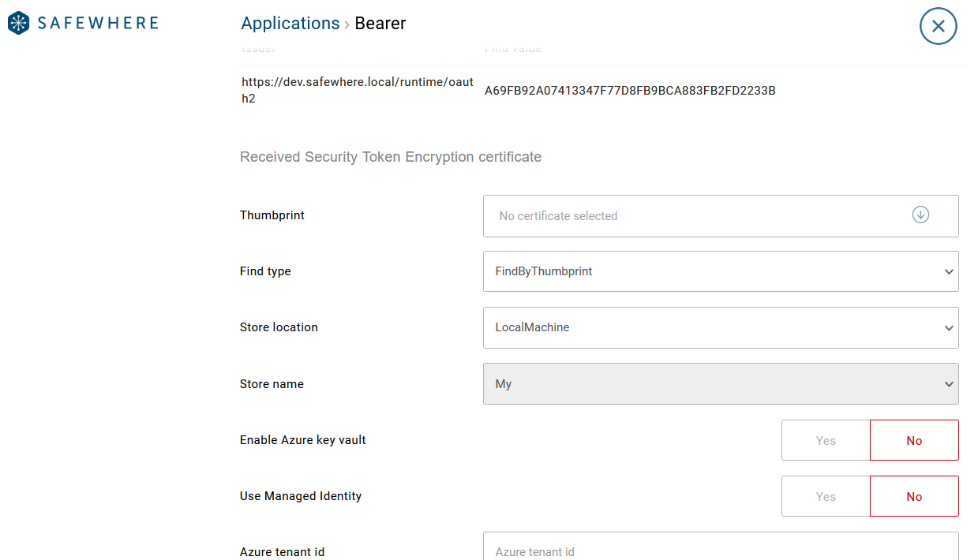
Task: Click the download arrow icon in Thumbprint field
Action: [x=920, y=215]
